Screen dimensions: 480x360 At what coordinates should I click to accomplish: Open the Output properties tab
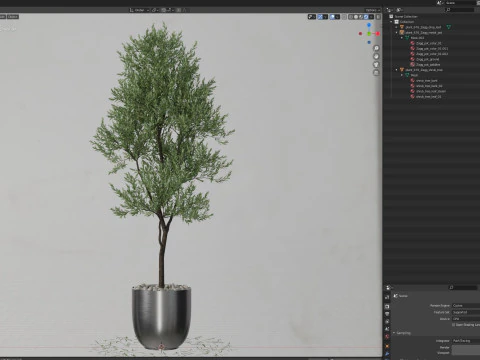coord(387,314)
